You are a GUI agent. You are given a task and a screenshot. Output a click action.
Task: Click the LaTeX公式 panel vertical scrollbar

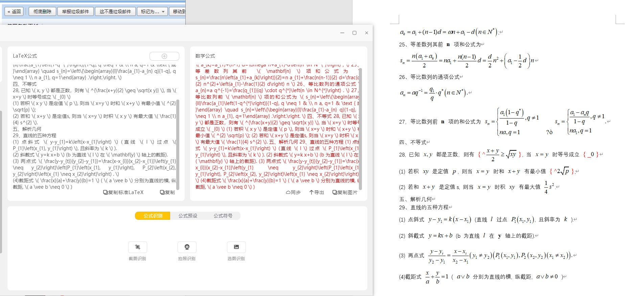pyautogui.click(x=178, y=145)
